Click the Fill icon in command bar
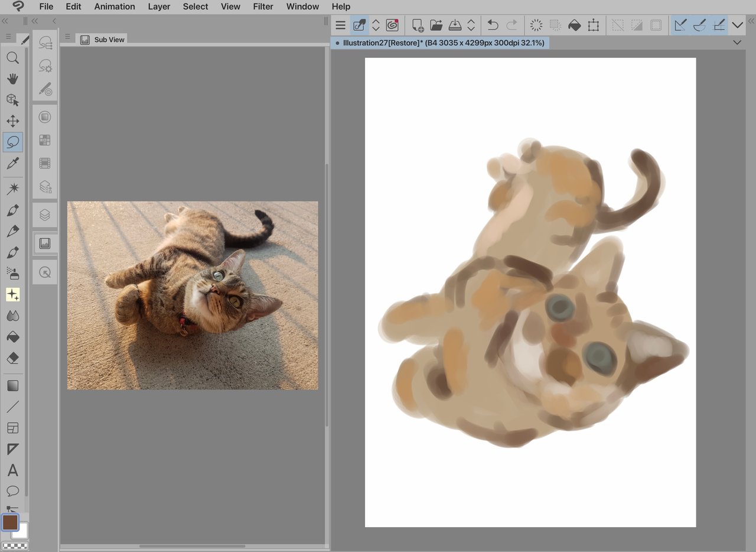Image resolution: width=756 pixels, height=552 pixels. click(x=574, y=25)
